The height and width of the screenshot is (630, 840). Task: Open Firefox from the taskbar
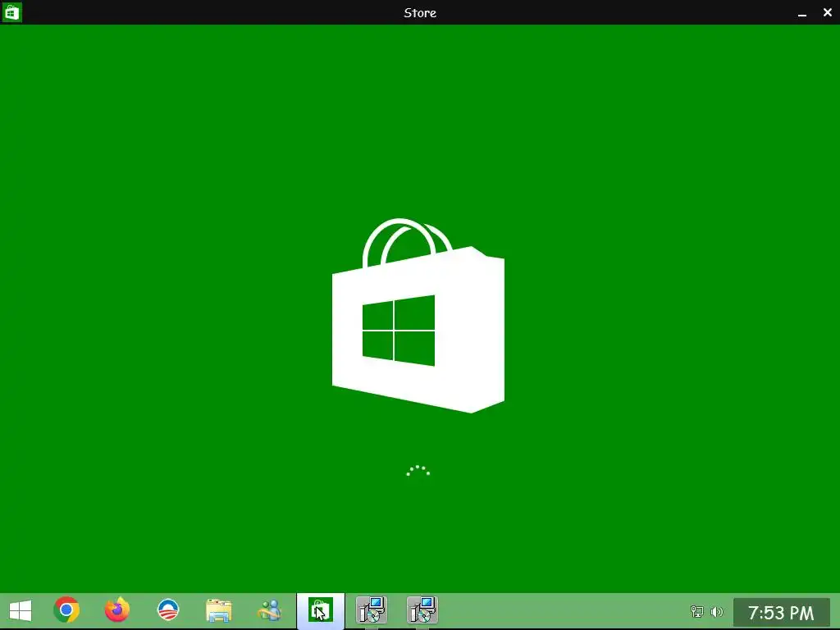[117, 609]
